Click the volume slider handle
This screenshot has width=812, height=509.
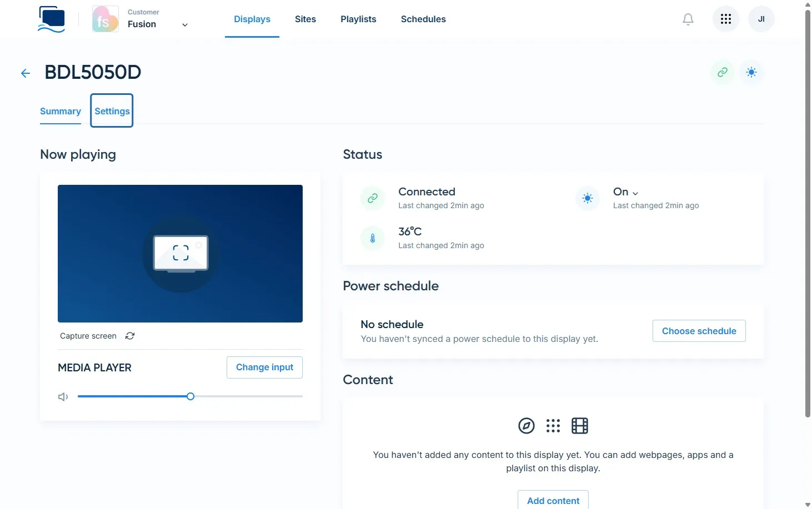[x=191, y=396]
